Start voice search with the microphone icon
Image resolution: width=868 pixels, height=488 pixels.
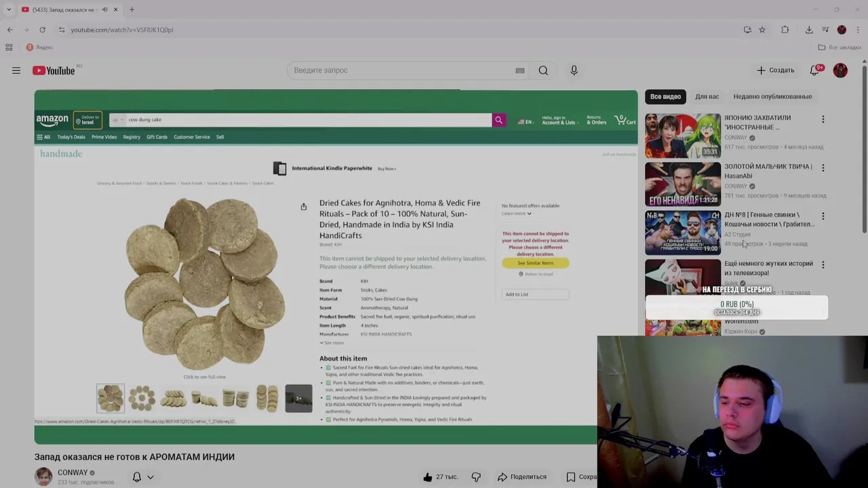(574, 70)
